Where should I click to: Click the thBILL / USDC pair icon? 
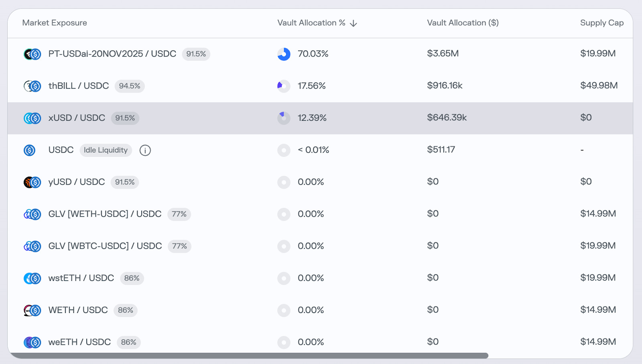(x=32, y=86)
